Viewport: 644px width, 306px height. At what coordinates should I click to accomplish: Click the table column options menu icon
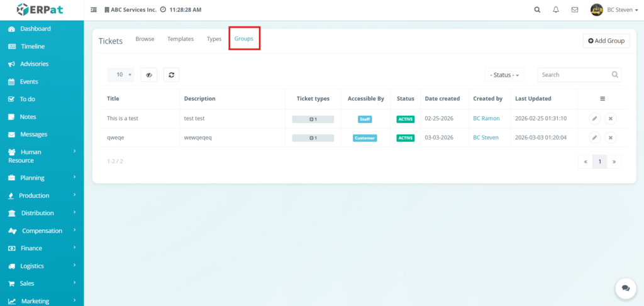pos(602,99)
